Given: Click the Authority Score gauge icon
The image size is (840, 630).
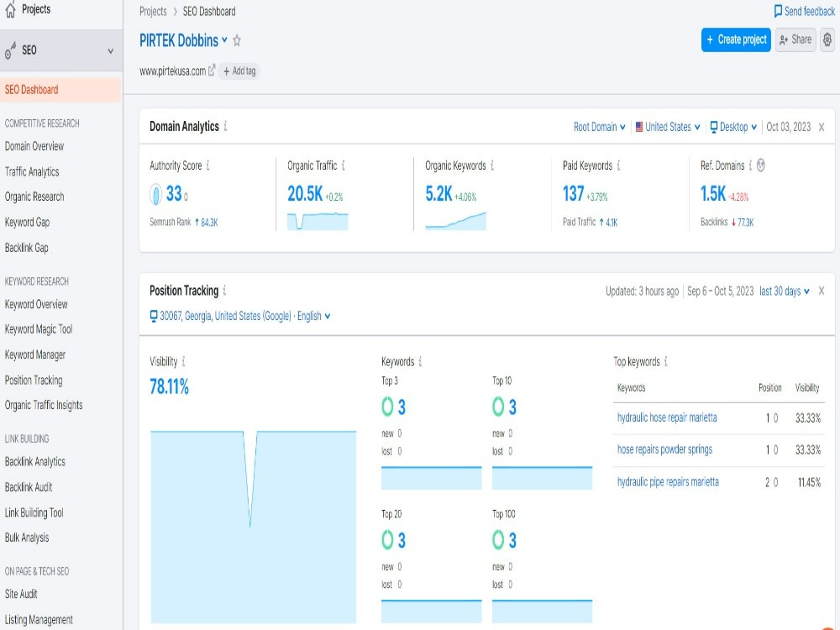Looking at the screenshot, I should [x=155, y=194].
